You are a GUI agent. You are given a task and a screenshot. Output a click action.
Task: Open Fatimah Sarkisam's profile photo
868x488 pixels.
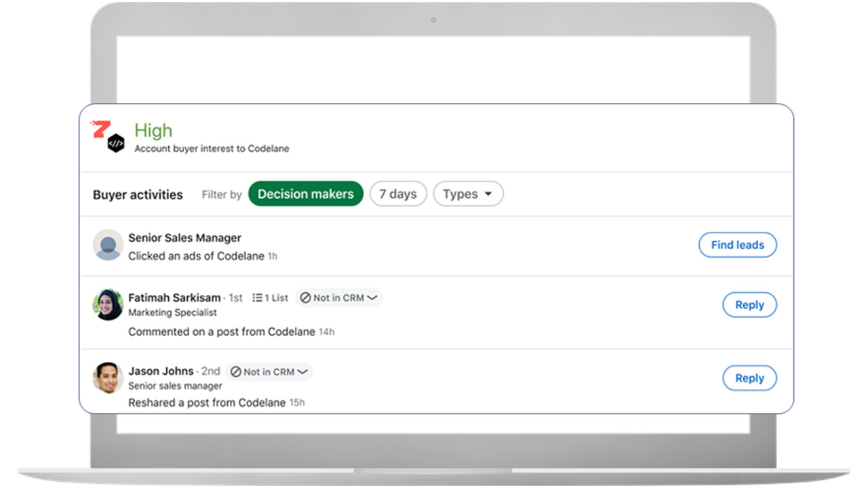(108, 305)
